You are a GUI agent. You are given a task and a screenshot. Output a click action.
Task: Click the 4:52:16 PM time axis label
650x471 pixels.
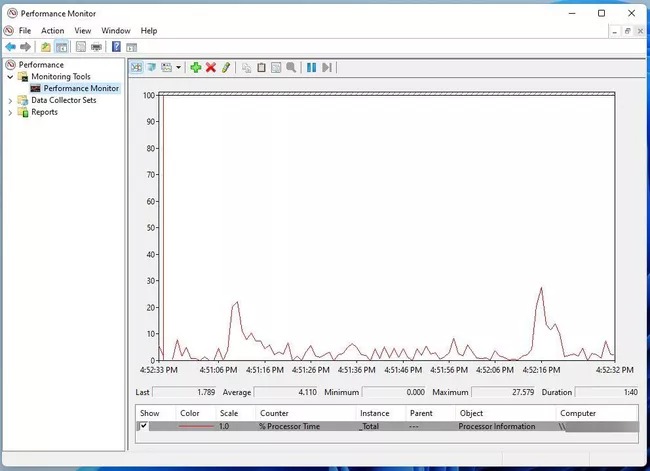541,370
